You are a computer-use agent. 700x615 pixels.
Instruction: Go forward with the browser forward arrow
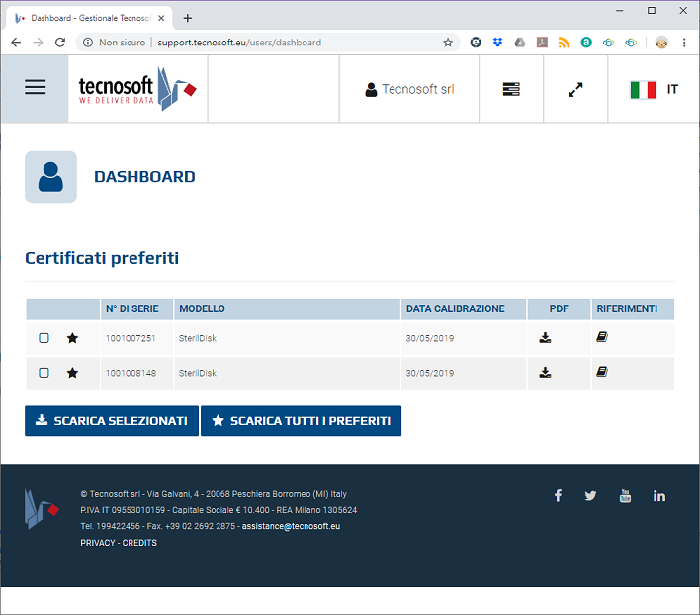(x=38, y=43)
